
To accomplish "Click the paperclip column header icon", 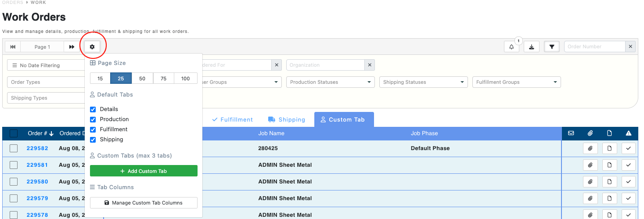I will (590, 133).
